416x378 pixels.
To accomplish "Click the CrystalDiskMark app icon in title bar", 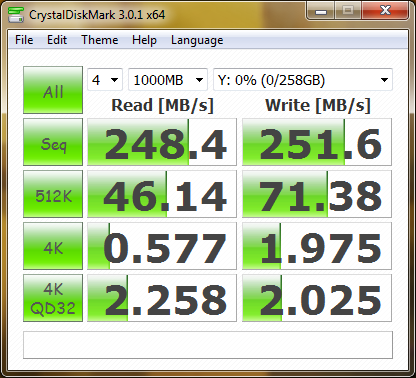I will (16, 14).
